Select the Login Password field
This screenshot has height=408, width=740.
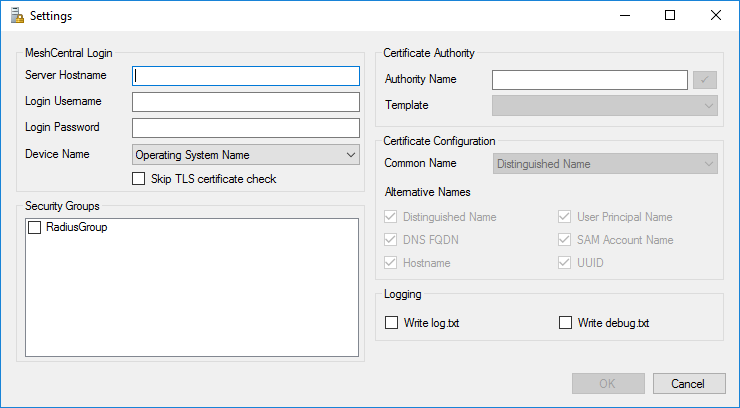tap(245, 128)
